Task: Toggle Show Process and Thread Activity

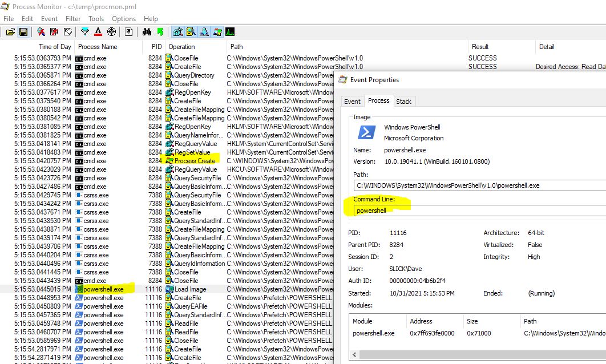Action: 217,32
